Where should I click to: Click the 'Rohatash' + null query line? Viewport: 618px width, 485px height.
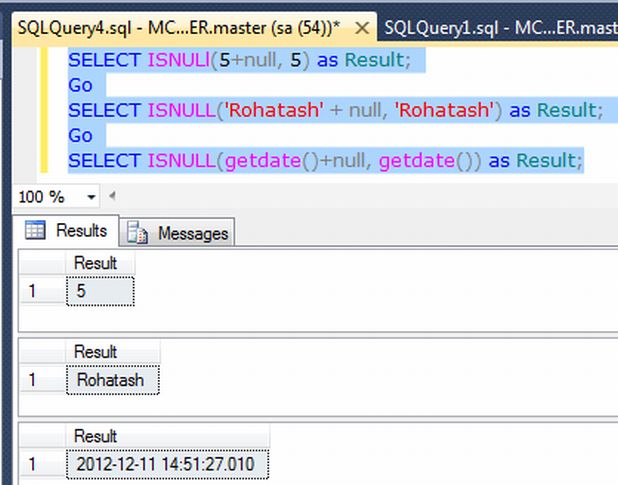coord(335,110)
